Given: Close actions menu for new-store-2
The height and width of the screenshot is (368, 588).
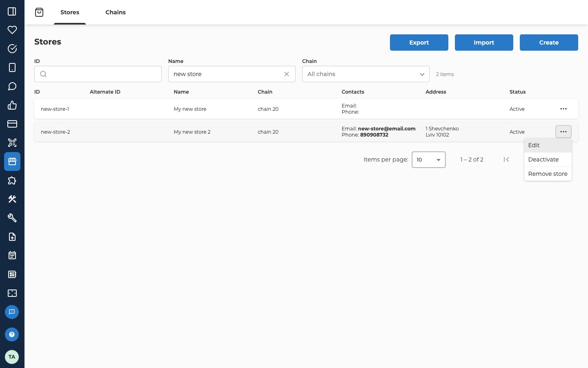Looking at the screenshot, I should (563, 132).
